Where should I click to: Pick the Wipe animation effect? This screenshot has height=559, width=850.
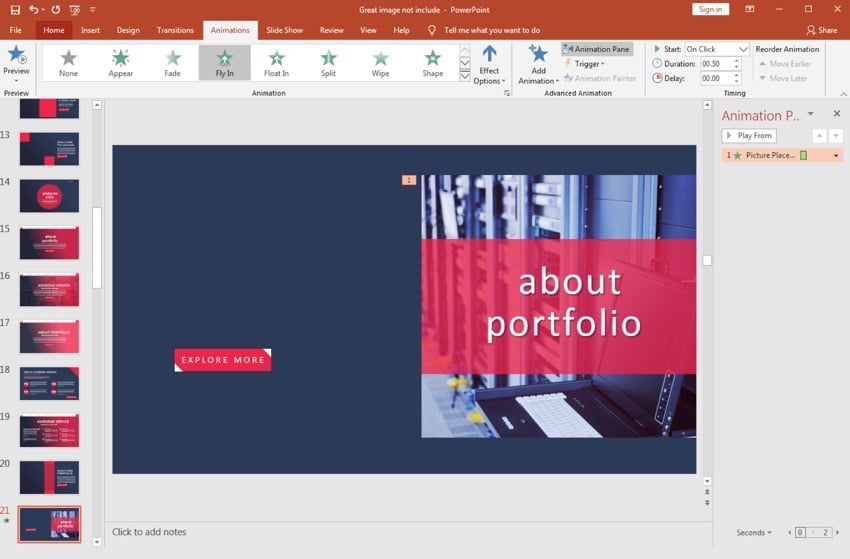click(380, 62)
